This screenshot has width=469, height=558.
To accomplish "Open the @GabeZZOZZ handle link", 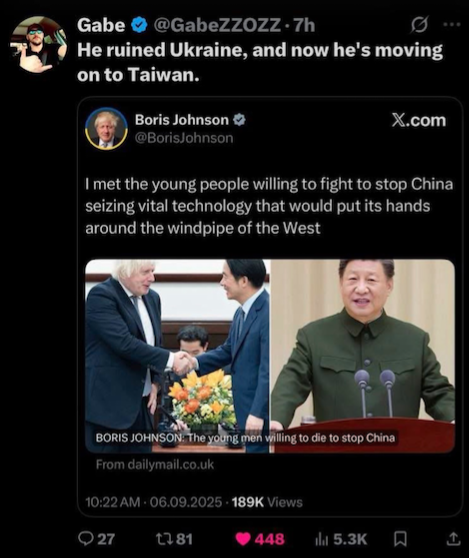I will (216, 25).
